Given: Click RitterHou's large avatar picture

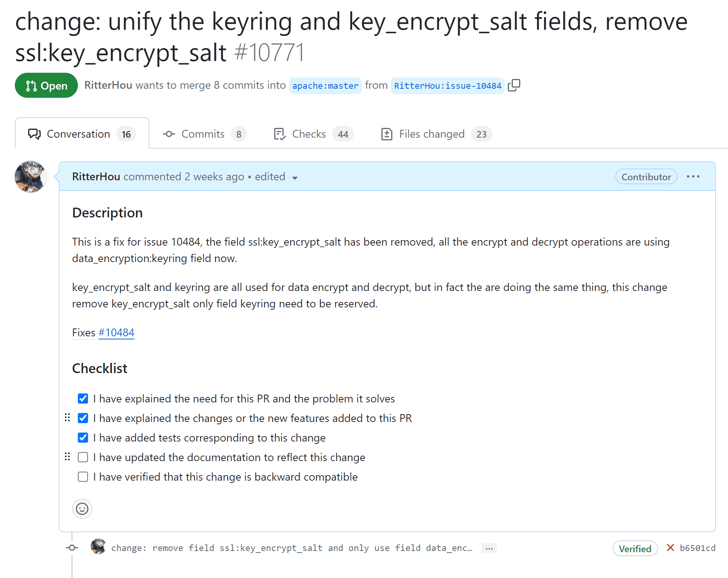Looking at the screenshot, I should pos(31,177).
